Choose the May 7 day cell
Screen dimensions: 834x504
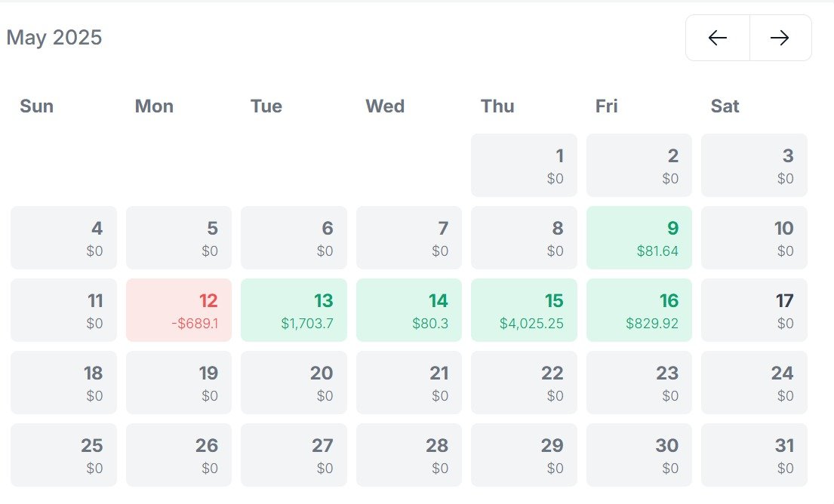[x=408, y=238]
